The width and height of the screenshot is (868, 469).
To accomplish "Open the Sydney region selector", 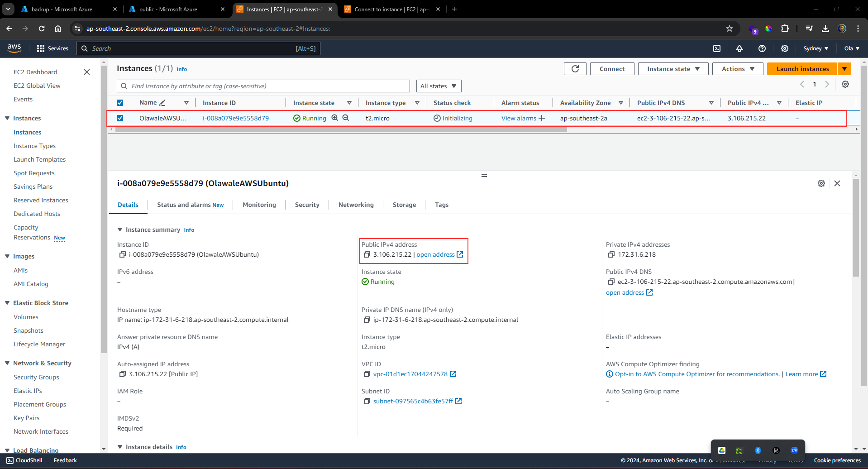I will tap(816, 48).
